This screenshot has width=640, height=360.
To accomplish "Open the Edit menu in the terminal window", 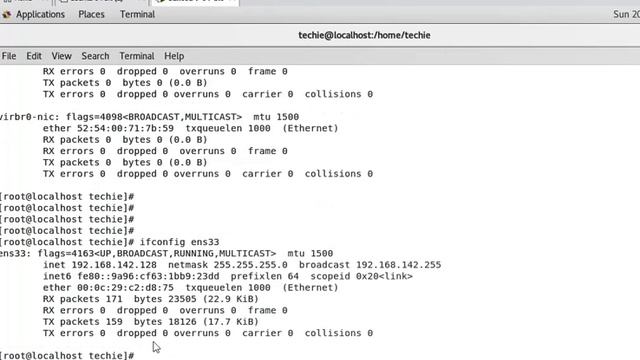I will [x=34, y=56].
